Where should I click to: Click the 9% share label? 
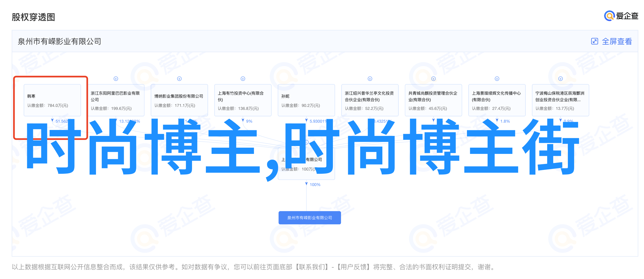pos(249,121)
